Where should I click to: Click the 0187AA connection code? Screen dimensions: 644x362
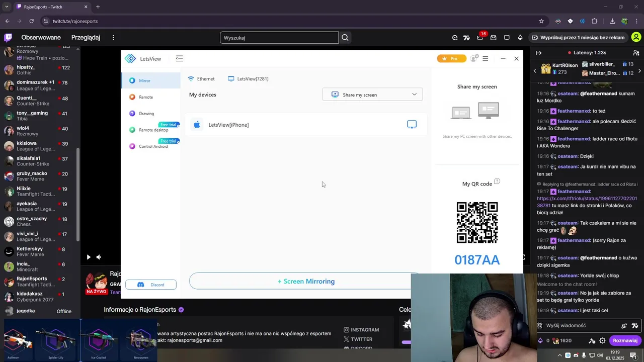pos(477,260)
